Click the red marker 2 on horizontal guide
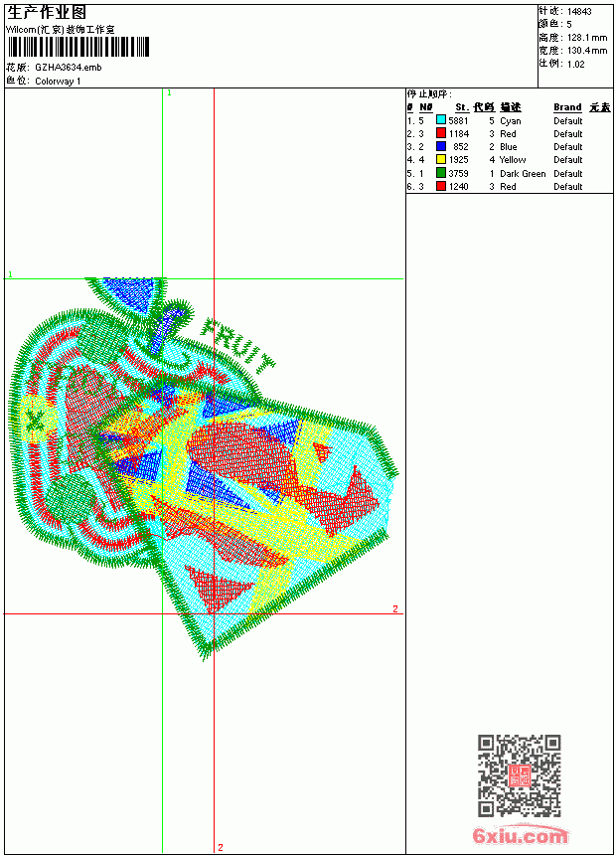Screen dimensions: 616x855 point(395,608)
